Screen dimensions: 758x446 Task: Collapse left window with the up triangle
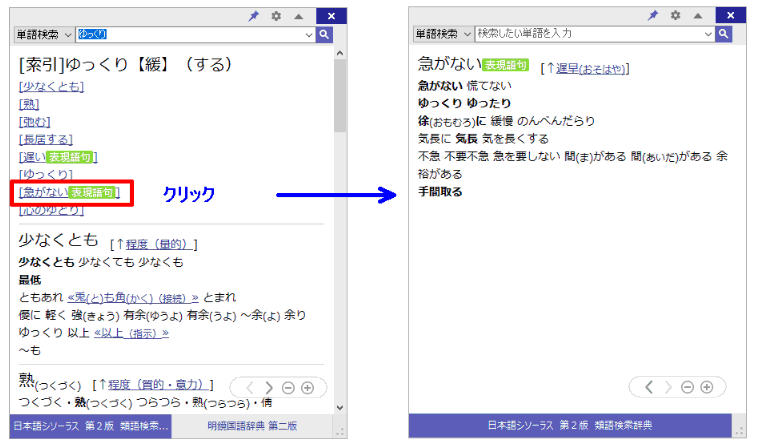[299, 16]
